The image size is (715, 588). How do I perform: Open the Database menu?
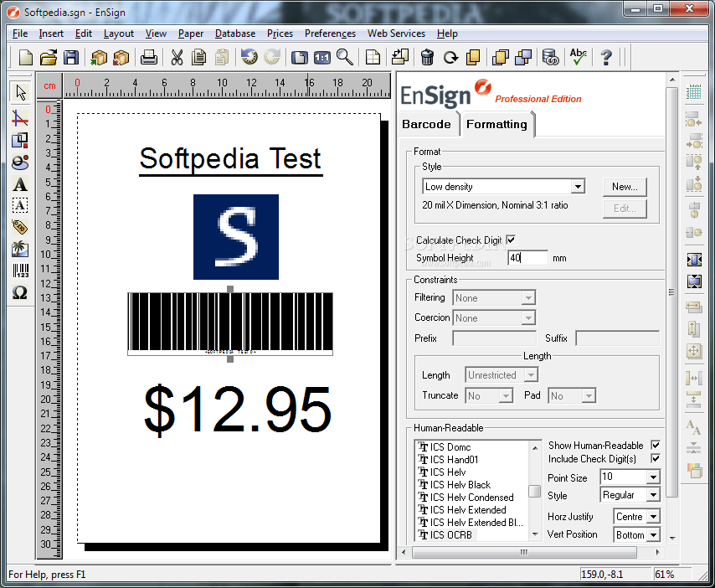234,34
